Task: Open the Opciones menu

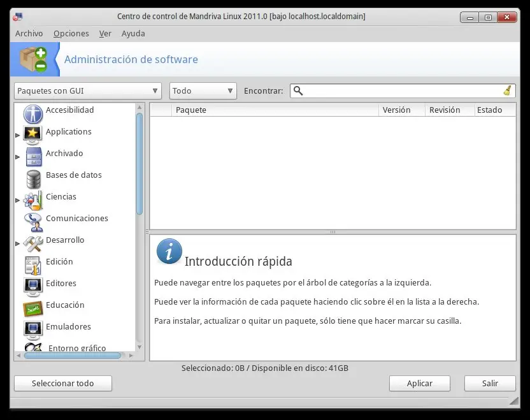Action: click(x=71, y=33)
